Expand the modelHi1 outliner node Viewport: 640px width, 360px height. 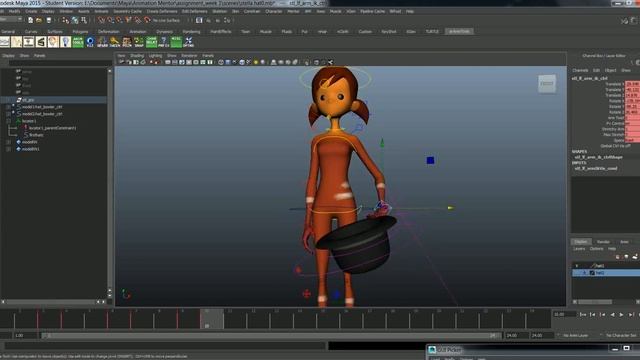coord(8,149)
